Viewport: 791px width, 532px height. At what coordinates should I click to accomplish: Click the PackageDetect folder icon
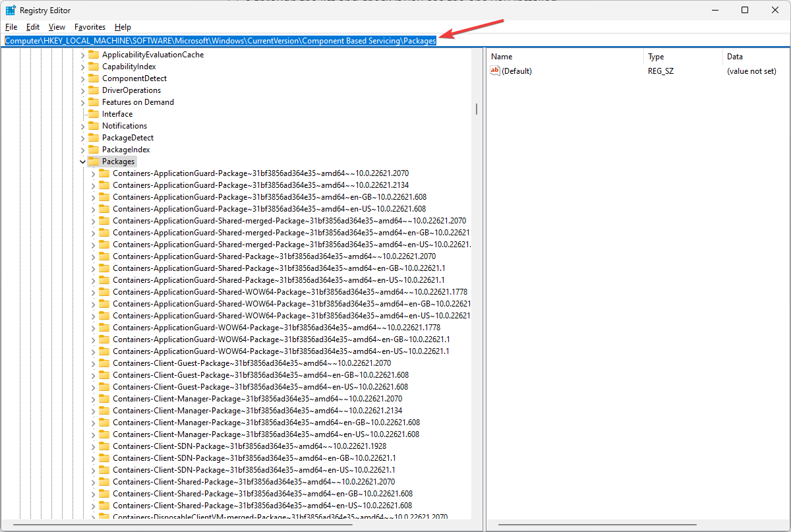tap(93, 138)
